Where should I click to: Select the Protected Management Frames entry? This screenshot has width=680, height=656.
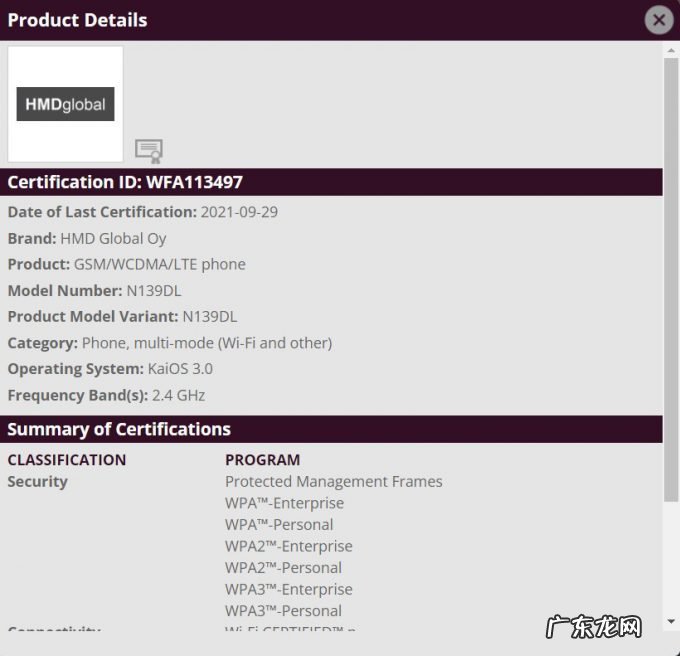pyautogui.click(x=333, y=482)
